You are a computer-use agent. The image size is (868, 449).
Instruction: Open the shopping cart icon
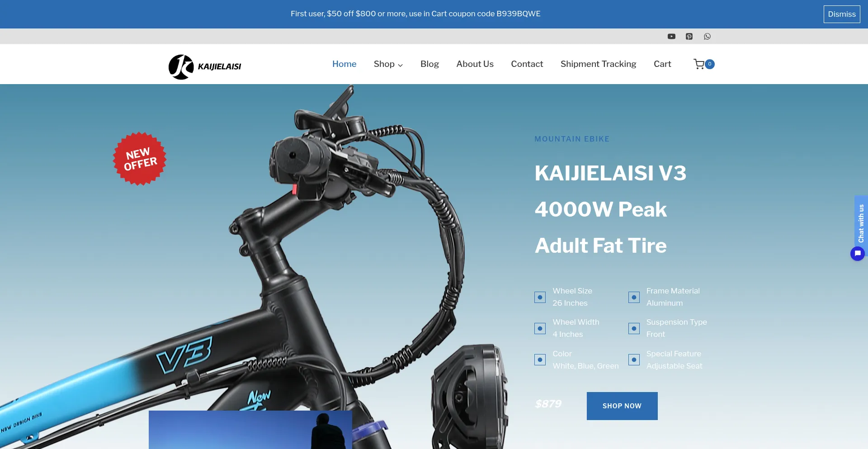click(x=699, y=64)
